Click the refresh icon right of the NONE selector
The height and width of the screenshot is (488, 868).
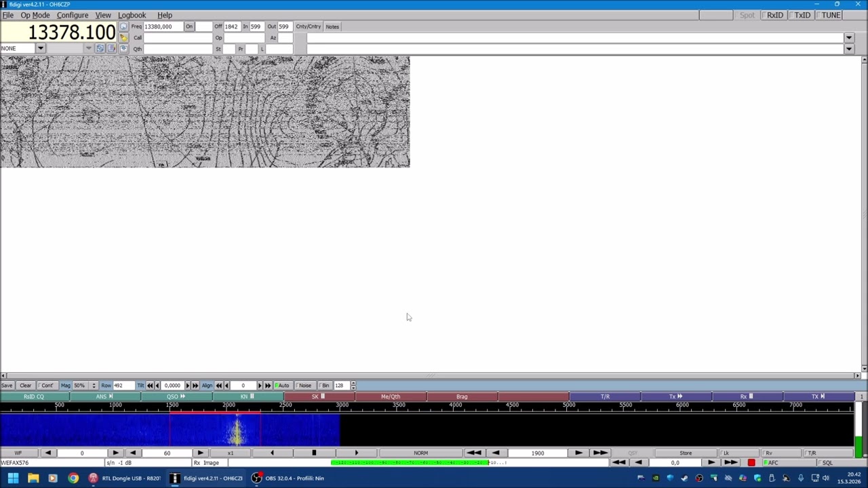tap(100, 49)
